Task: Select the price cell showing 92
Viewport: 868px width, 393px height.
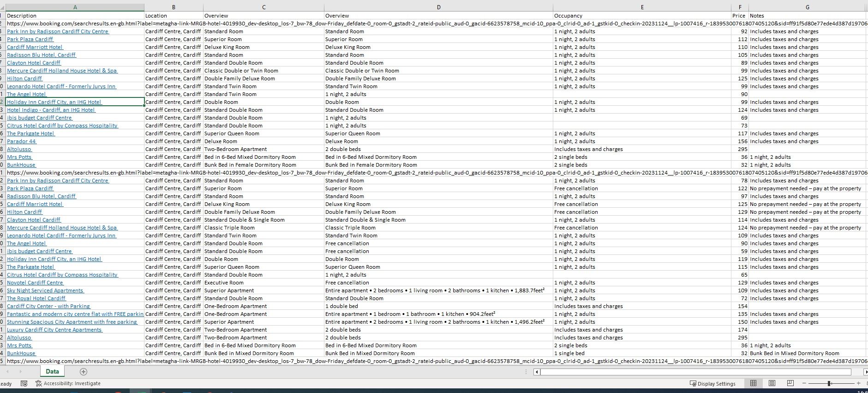Action: coord(740,31)
